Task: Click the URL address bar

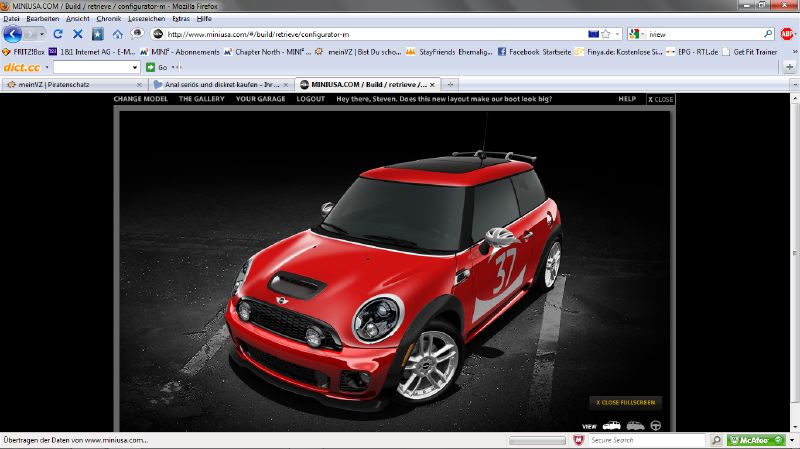Action: 370,33
